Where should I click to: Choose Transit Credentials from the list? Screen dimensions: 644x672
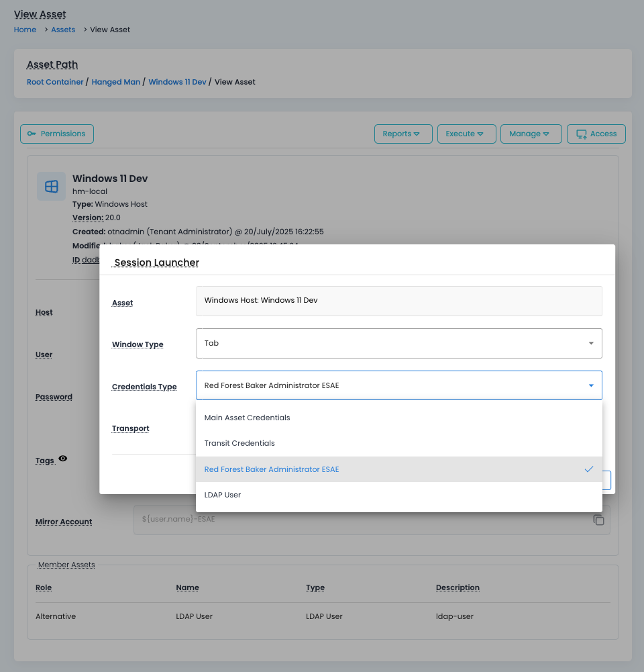[239, 443]
